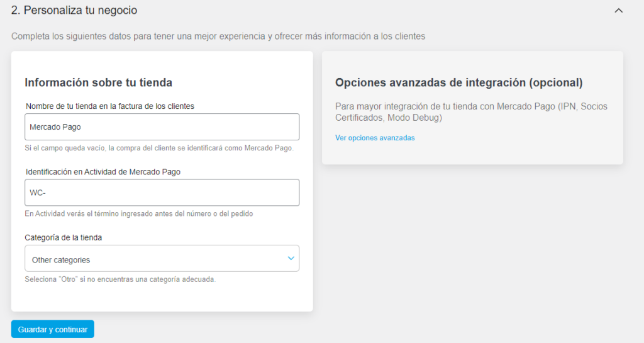Screen dimensions: 644x343
Task: Click the 'Seleciona Otro' helper text
Action: (120, 279)
